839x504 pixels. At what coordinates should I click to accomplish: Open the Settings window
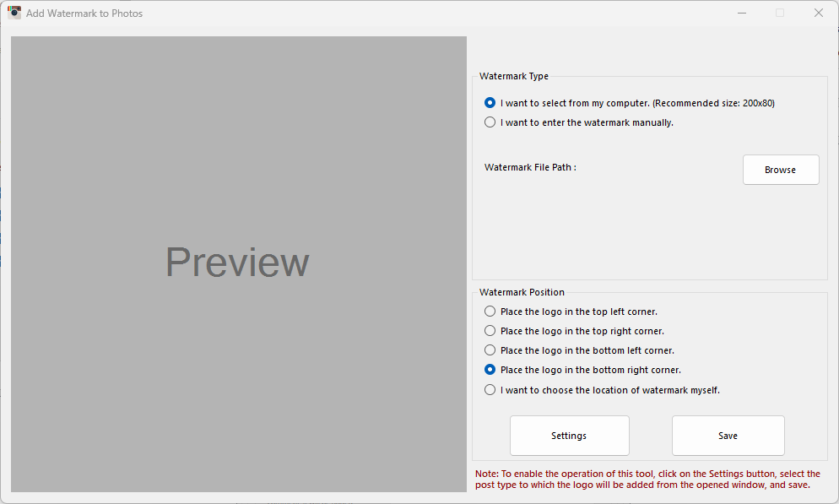[x=569, y=436]
